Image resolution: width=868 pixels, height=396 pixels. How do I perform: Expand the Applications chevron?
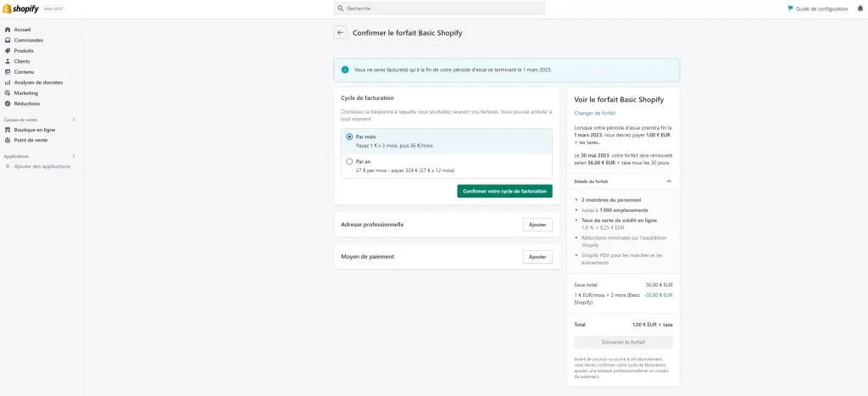[73, 156]
